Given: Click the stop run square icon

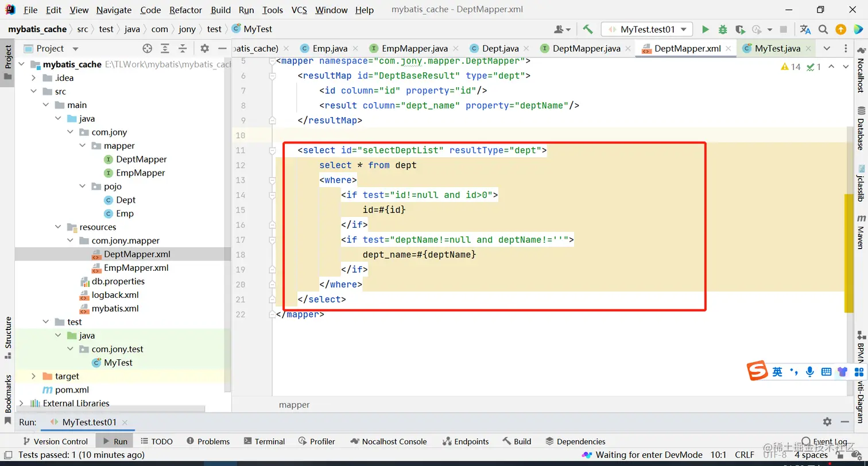Looking at the screenshot, I should coord(784,29).
